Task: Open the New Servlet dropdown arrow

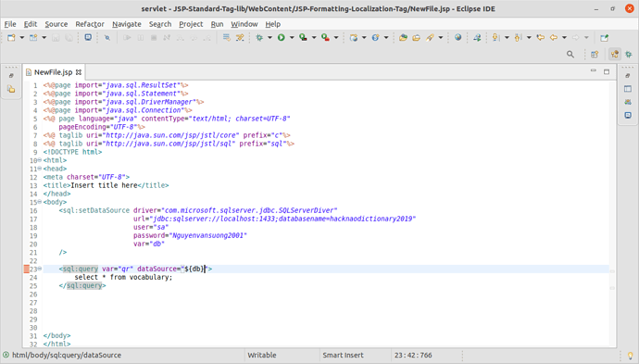Action: pyautogui.click(x=386, y=37)
